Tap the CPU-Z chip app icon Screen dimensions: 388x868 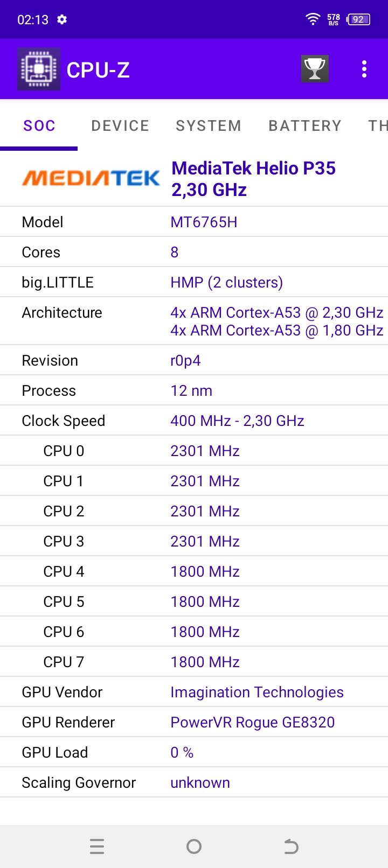(x=39, y=69)
